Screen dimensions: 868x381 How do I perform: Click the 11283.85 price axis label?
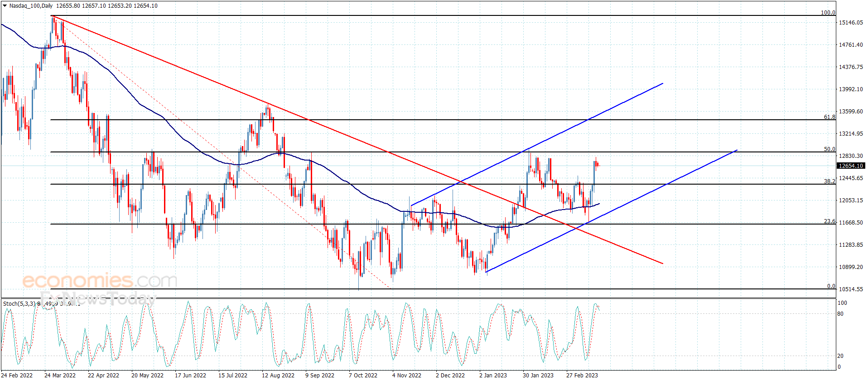pos(851,245)
